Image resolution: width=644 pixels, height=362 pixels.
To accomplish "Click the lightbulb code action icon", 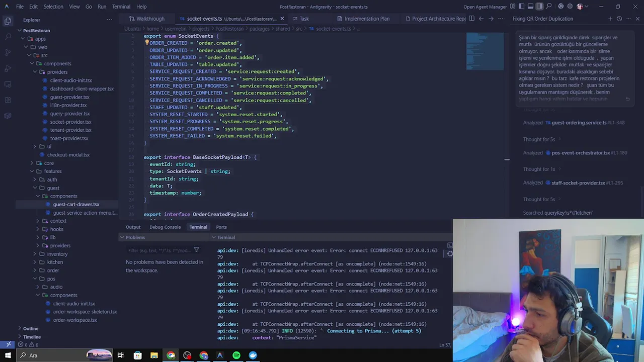I will (x=147, y=43).
